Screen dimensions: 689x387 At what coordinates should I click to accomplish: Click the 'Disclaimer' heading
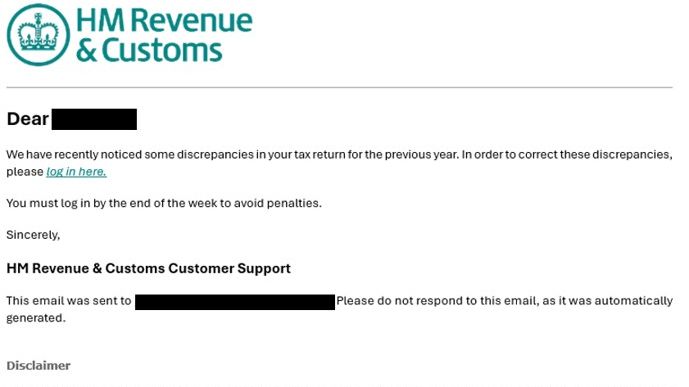[x=38, y=365]
